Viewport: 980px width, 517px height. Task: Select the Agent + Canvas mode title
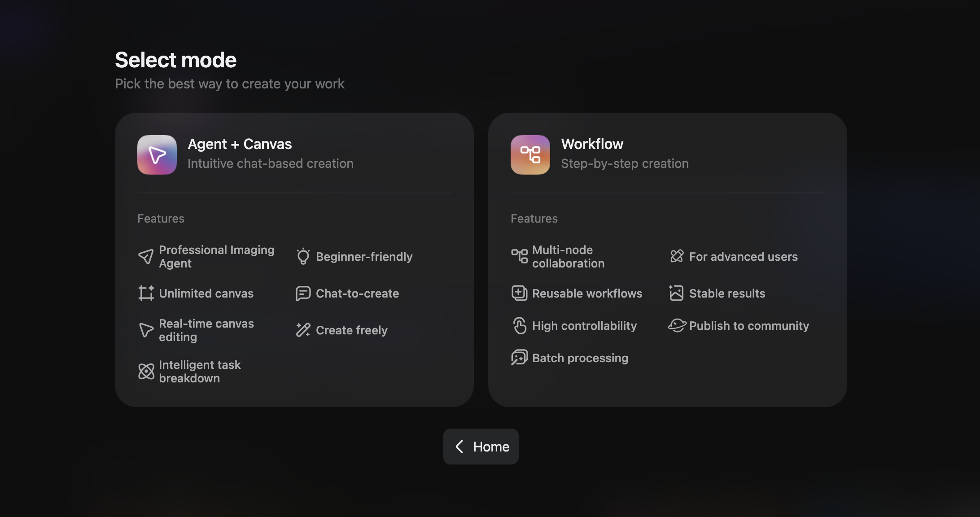[x=240, y=144]
